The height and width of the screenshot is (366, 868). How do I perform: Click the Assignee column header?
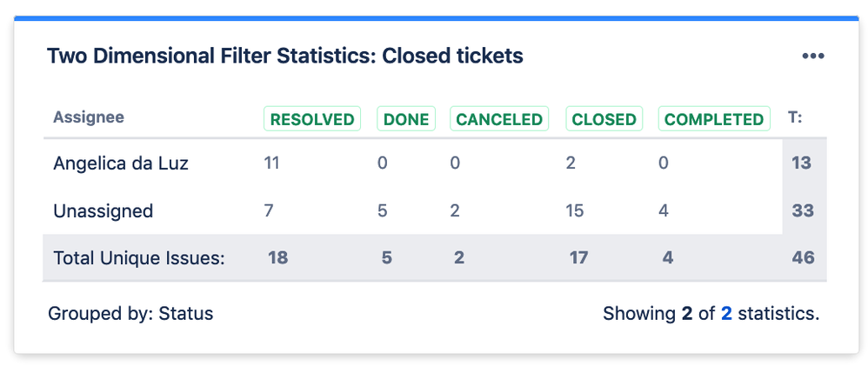(x=89, y=117)
